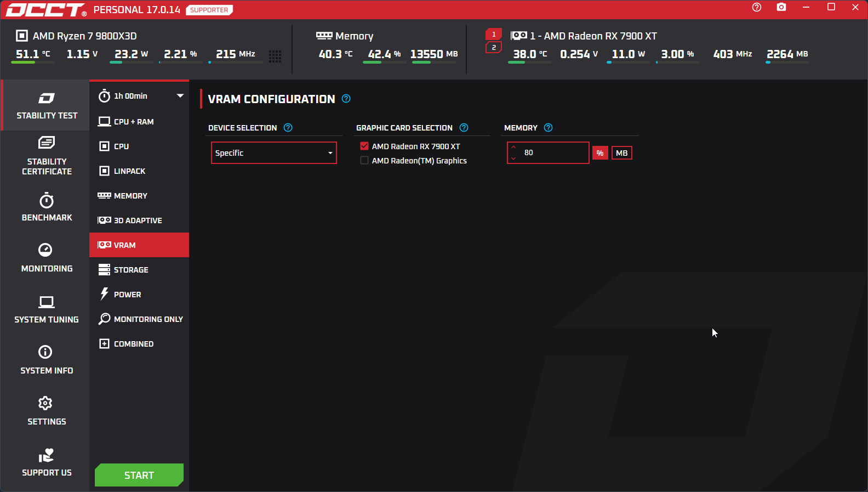The image size is (868, 492).
Task: Click the GPU clock 403 MHz value
Action: click(733, 54)
